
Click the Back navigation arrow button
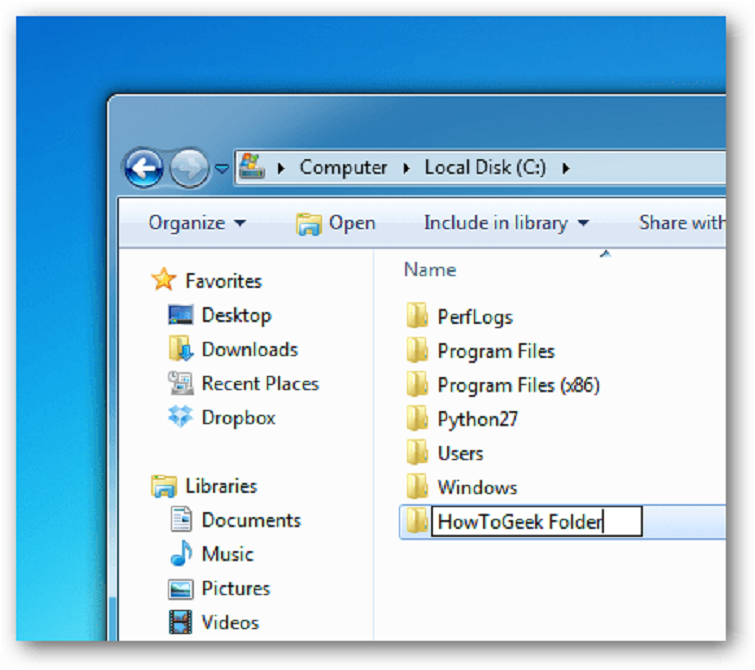click(144, 168)
